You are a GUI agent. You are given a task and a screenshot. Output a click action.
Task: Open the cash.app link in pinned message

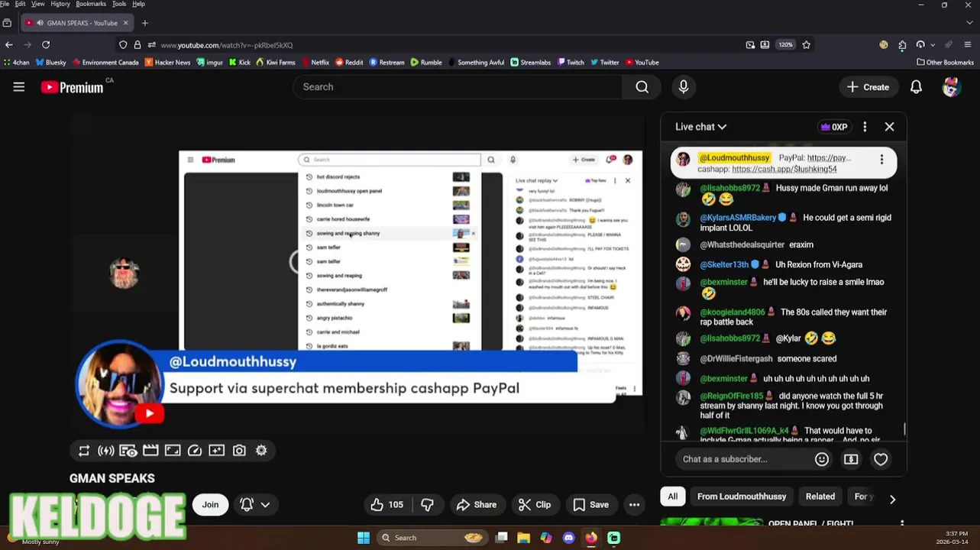(784, 170)
